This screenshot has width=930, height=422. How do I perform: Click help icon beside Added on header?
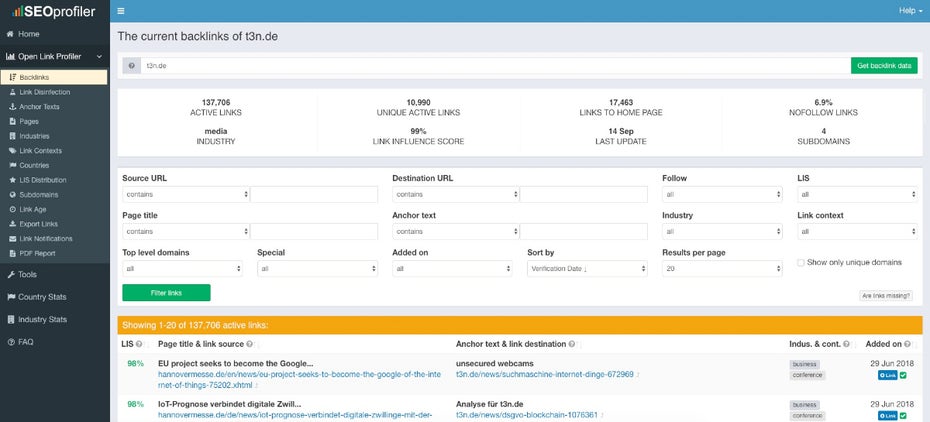[x=907, y=344]
